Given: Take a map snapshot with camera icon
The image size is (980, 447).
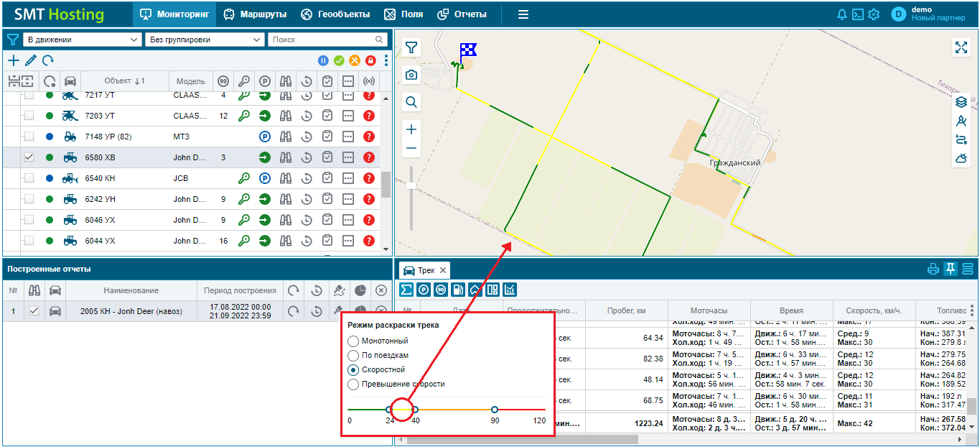Looking at the screenshot, I should (x=411, y=75).
